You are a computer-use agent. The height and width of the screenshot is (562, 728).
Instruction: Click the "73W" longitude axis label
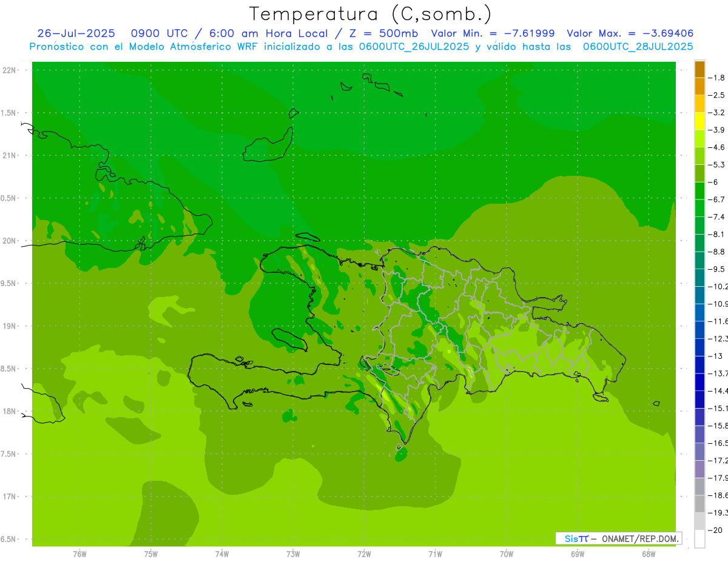(x=293, y=554)
